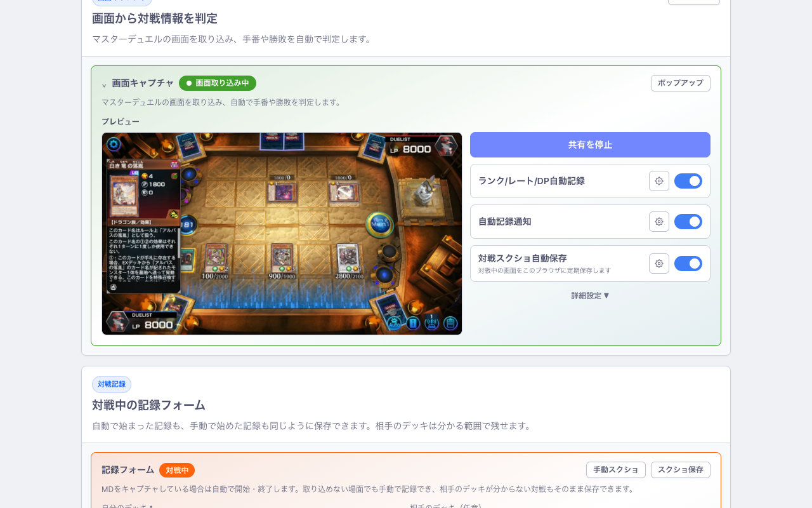Screen dimensions: 812x508
Task: Click the settings gear icon in game preview
Action: click(x=114, y=144)
